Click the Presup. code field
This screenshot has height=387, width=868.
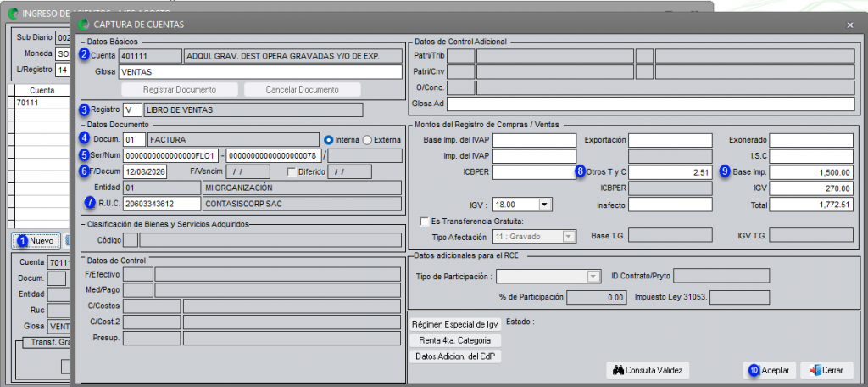point(152,339)
